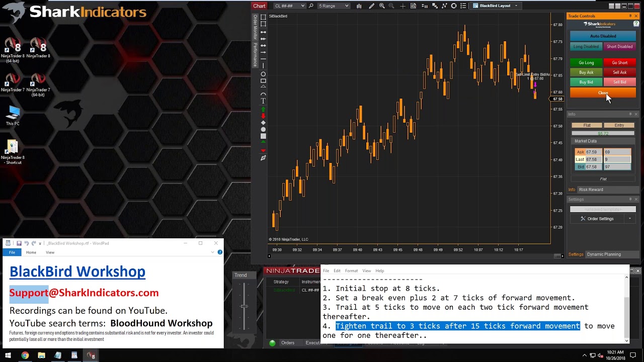Open Notepad View menu
Image resolution: width=644 pixels, height=362 pixels.
tap(367, 270)
